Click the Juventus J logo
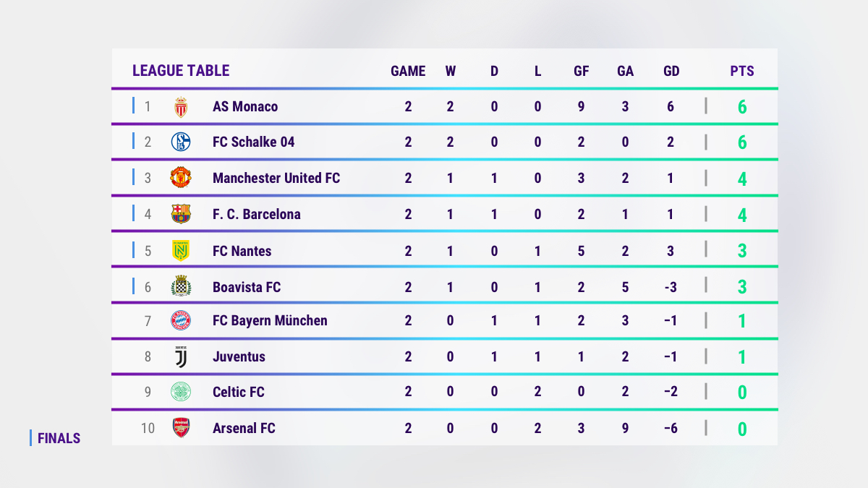 click(x=181, y=356)
